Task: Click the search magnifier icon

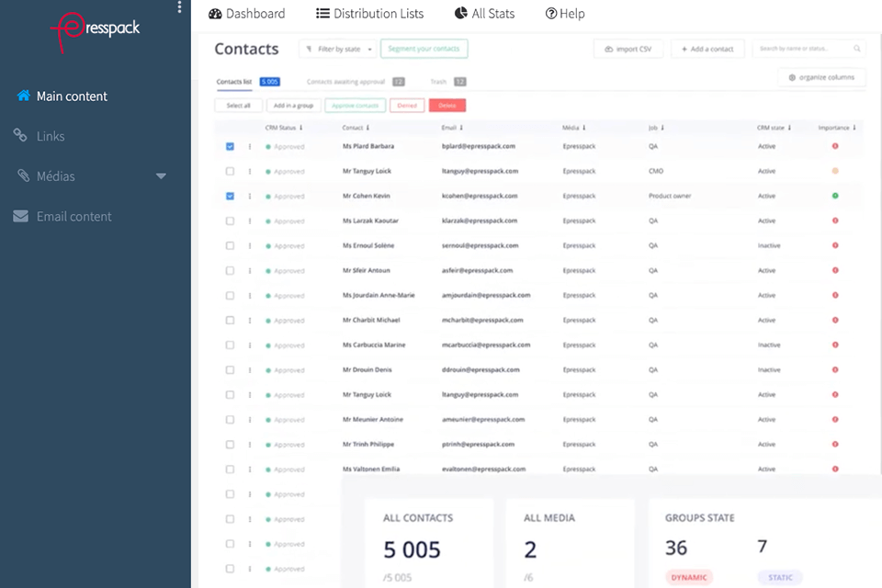Action: [856, 49]
